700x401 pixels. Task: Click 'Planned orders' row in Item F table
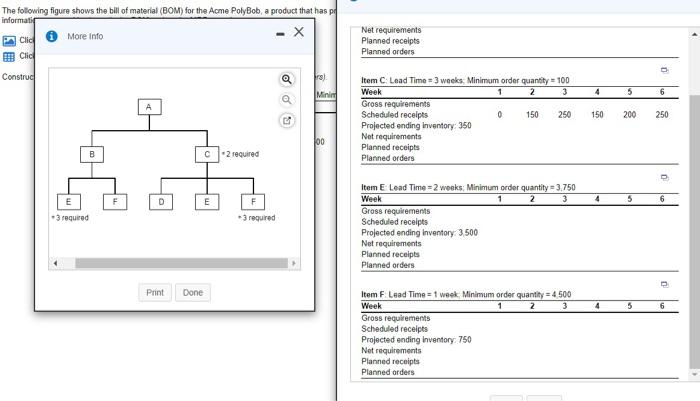pos(520,372)
